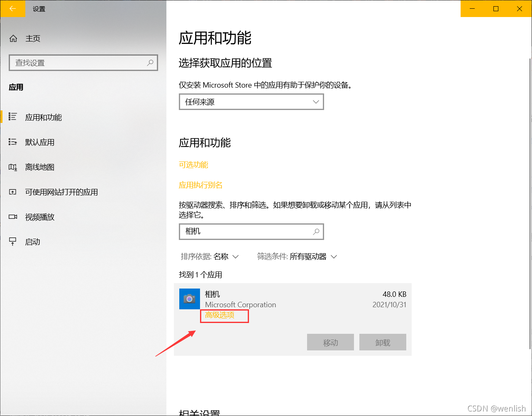532x416 pixels.
Task: Open the 应用执行别名 link
Action: point(201,185)
